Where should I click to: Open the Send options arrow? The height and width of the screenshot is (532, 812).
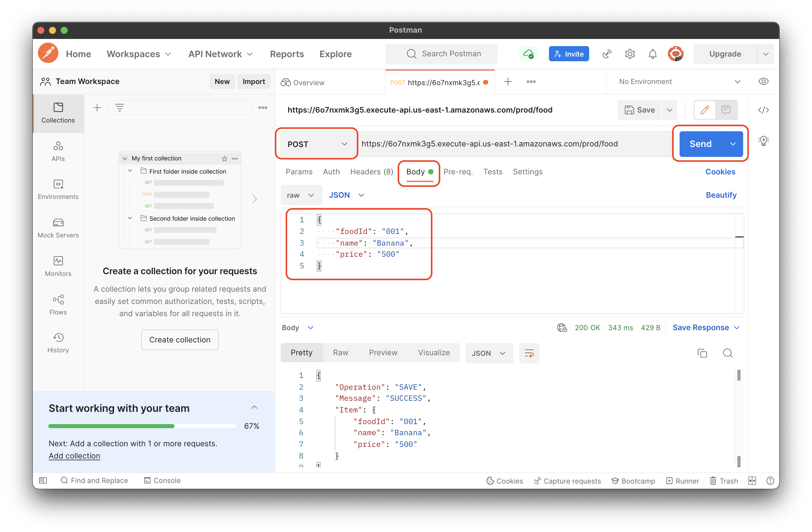click(x=732, y=144)
